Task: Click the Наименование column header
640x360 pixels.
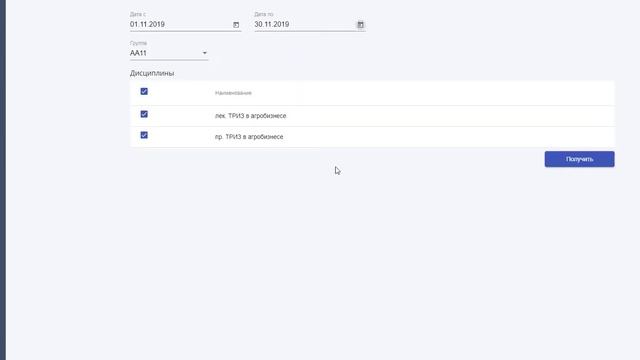Action: click(233, 93)
